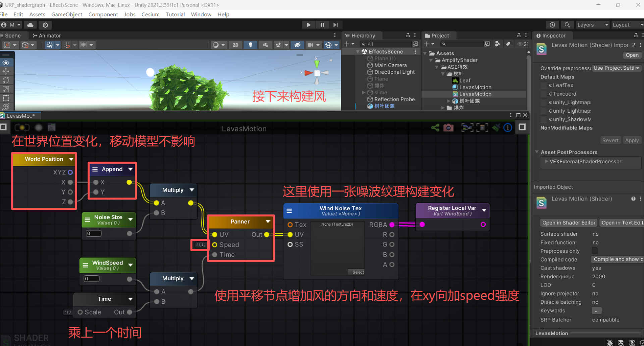Image resolution: width=644 pixels, height=346 pixels.
Task: Expand the World Position node dropdown arrow
Action: tap(71, 159)
